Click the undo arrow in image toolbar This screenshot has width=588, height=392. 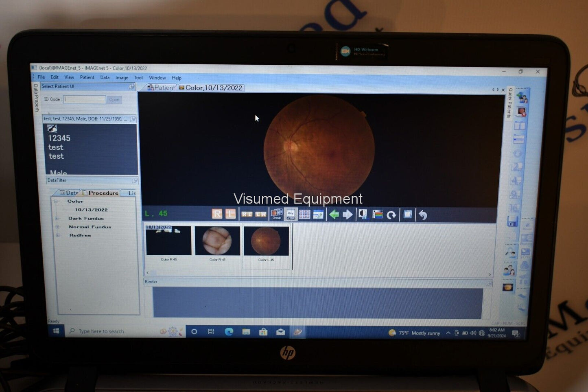point(423,215)
